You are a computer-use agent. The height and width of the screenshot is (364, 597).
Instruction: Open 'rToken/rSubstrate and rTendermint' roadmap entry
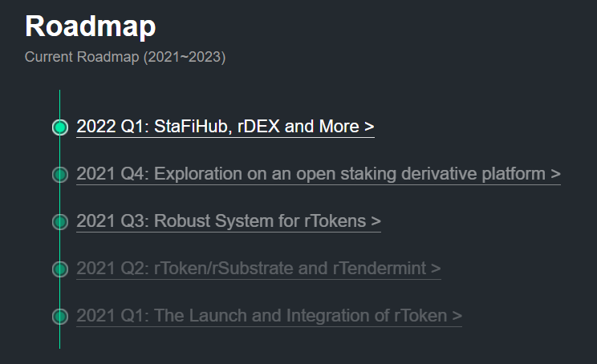pyautogui.click(x=258, y=268)
